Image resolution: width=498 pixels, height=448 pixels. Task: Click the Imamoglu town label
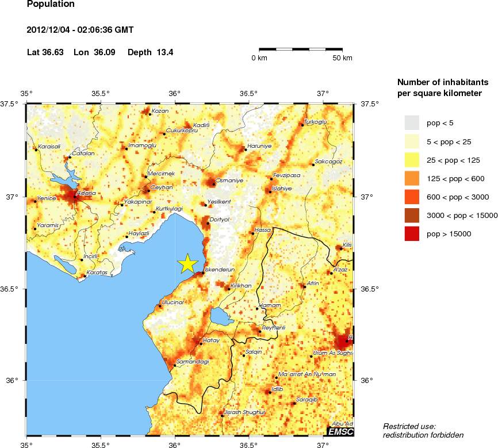142,145
